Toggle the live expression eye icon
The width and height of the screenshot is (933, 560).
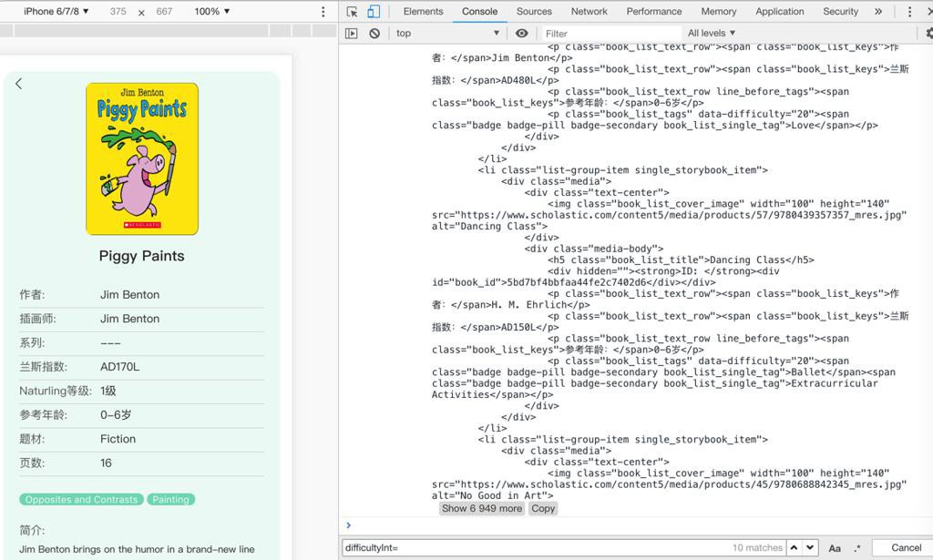coord(522,34)
